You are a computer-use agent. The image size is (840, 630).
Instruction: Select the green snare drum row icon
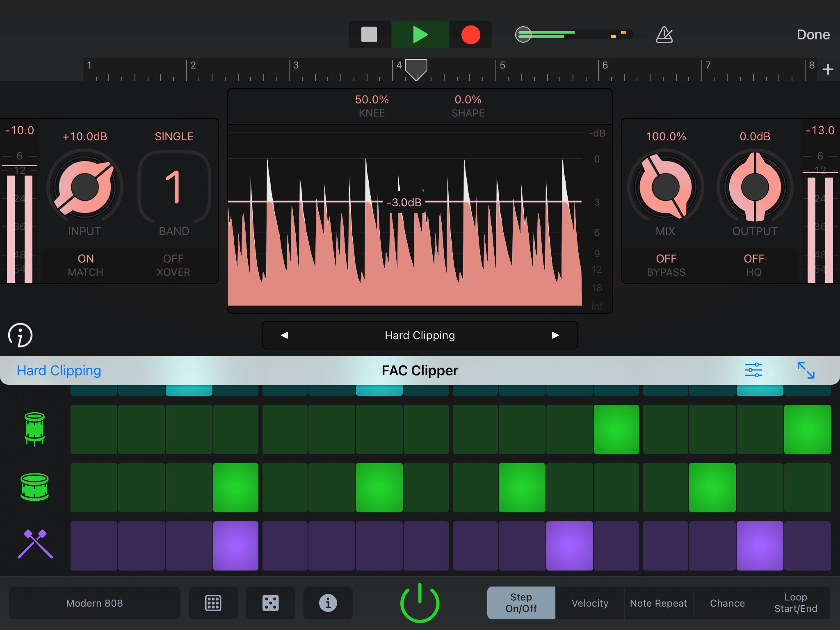point(34,487)
